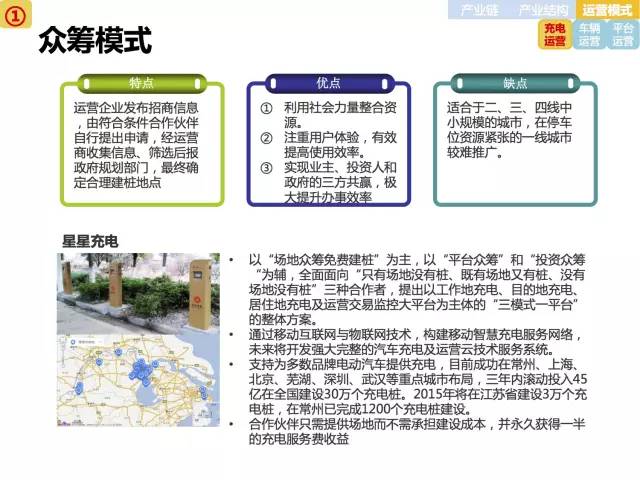Click the 众筹模式 slide title

(x=95, y=42)
